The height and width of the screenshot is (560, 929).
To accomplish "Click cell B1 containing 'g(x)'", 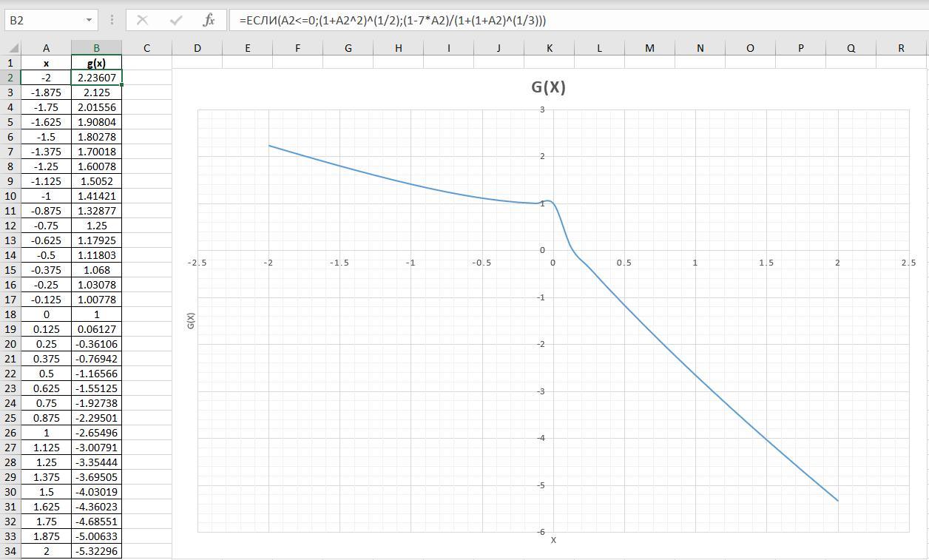I will coord(96,63).
